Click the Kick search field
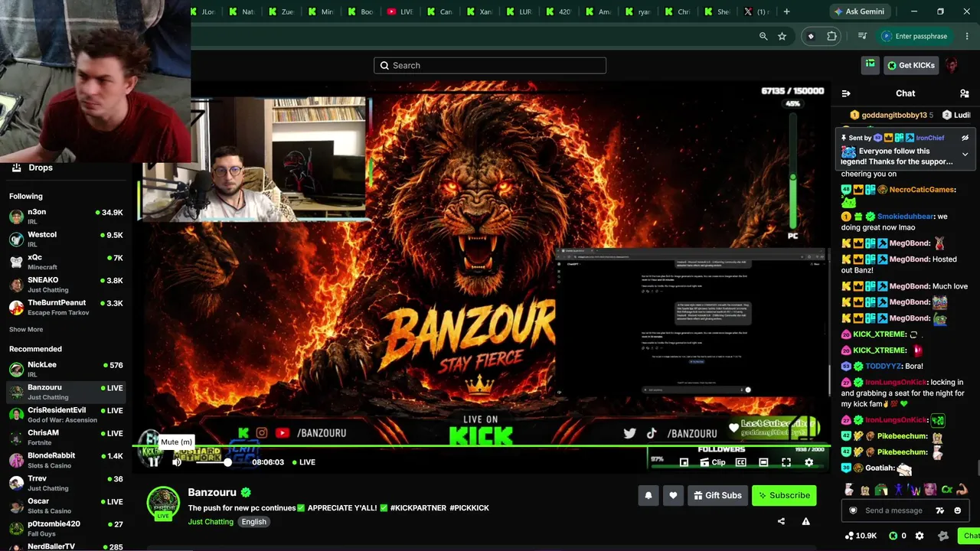The width and height of the screenshot is (980, 551). click(490, 65)
